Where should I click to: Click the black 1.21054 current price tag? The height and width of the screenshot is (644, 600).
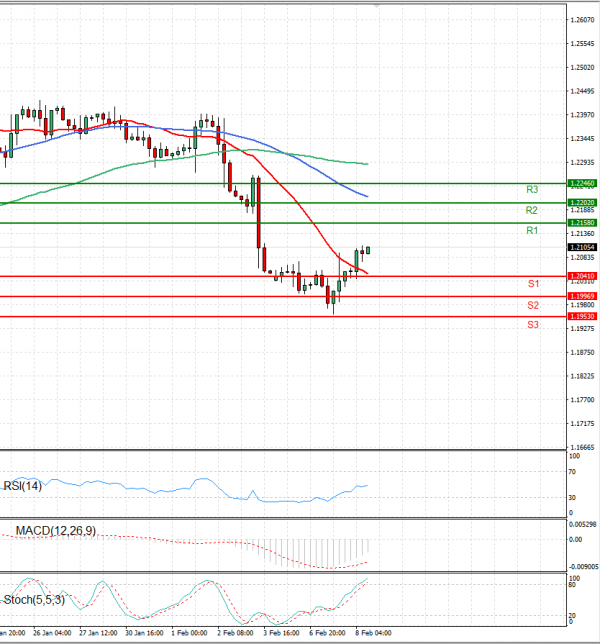tap(582, 247)
